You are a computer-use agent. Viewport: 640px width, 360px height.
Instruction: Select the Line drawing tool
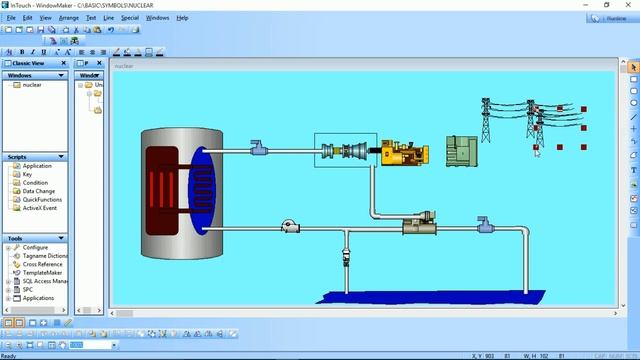(633, 116)
